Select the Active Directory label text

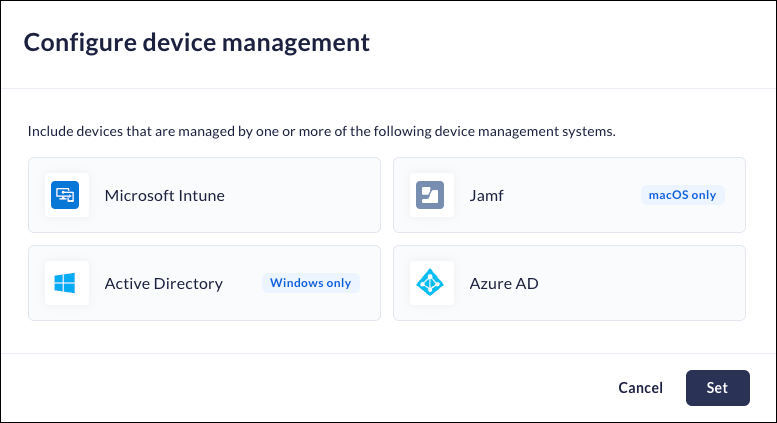pos(163,283)
